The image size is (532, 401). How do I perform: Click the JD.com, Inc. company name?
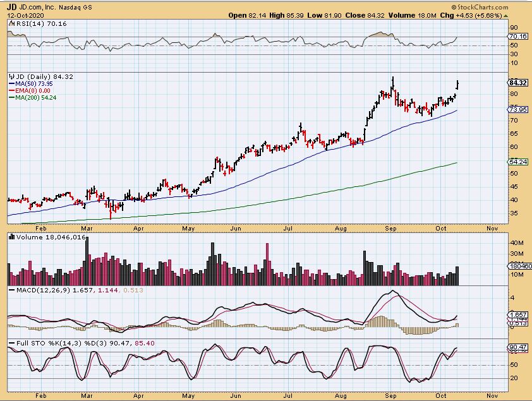point(38,7)
